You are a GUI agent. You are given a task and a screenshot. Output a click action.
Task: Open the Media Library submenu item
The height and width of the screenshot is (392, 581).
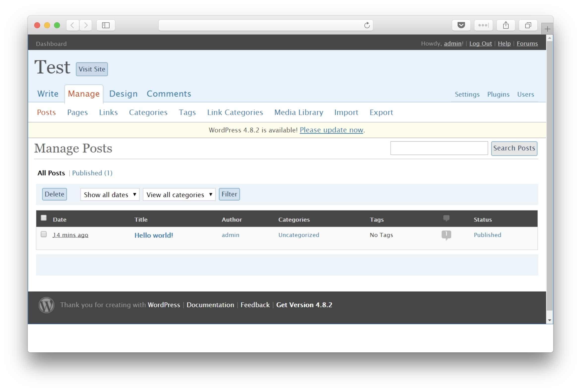(x=298, y=112)
